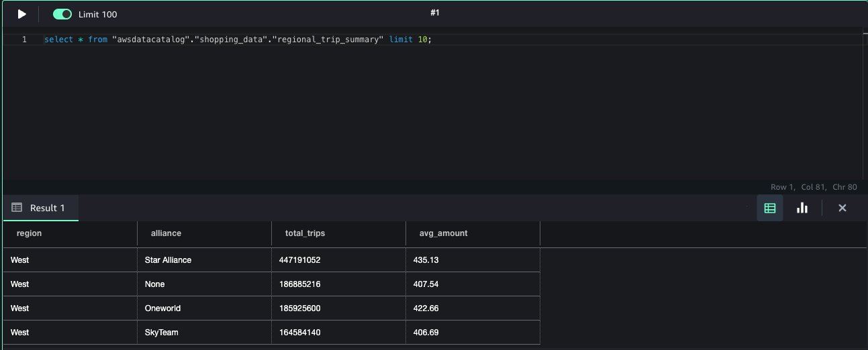
Task: Click West in the SkyTeam row
Action: point(70,333)
